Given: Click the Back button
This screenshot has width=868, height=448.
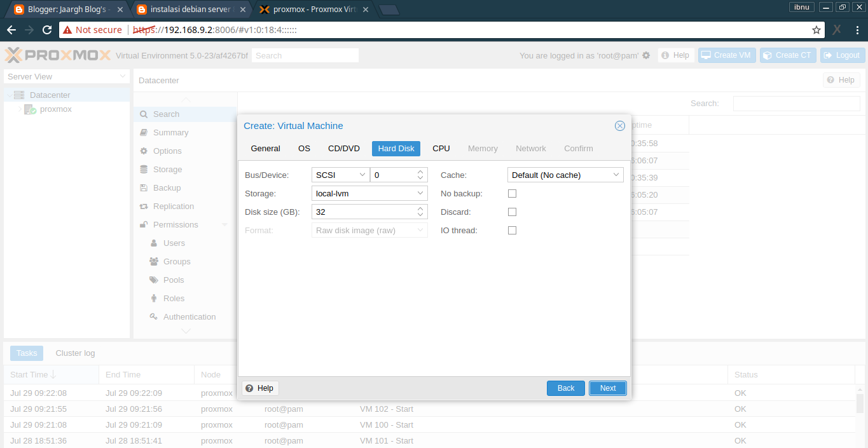Looking at the screenshot, I should (x=566, y=388).
